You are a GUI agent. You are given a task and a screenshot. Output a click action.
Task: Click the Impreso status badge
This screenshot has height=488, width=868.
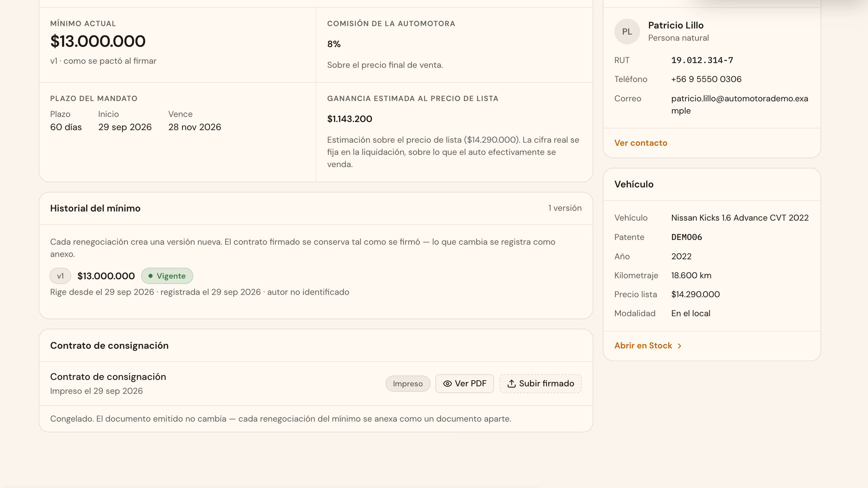[x=408, y=384]
